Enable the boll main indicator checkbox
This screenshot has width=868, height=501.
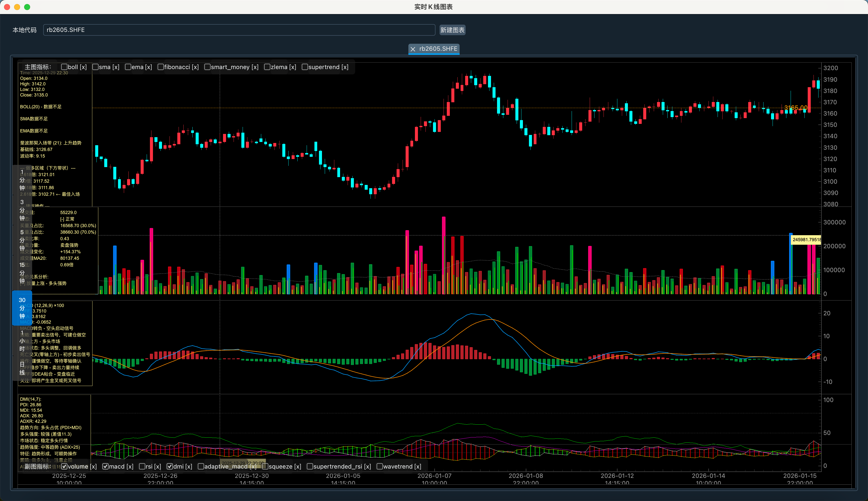click(x=64, y=67)
